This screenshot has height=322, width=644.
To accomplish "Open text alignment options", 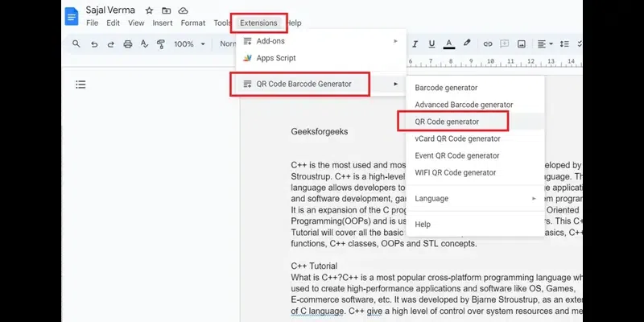I will point(546,43).
